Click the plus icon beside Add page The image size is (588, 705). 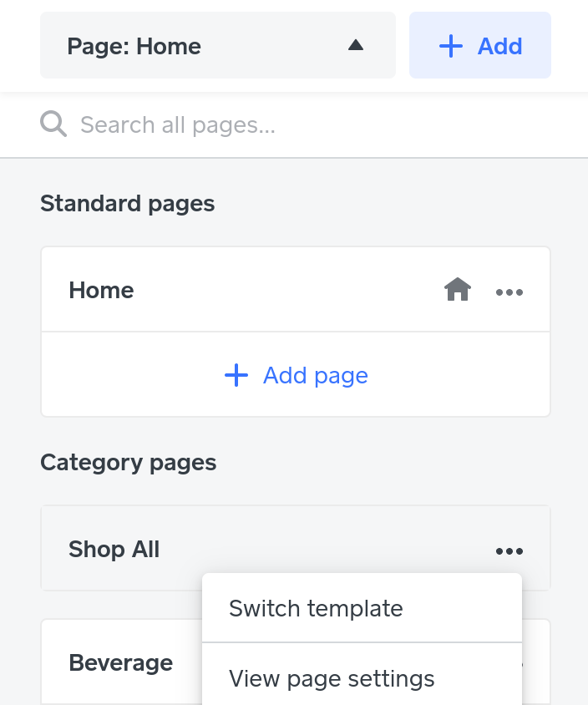click(x=236, y=375)
